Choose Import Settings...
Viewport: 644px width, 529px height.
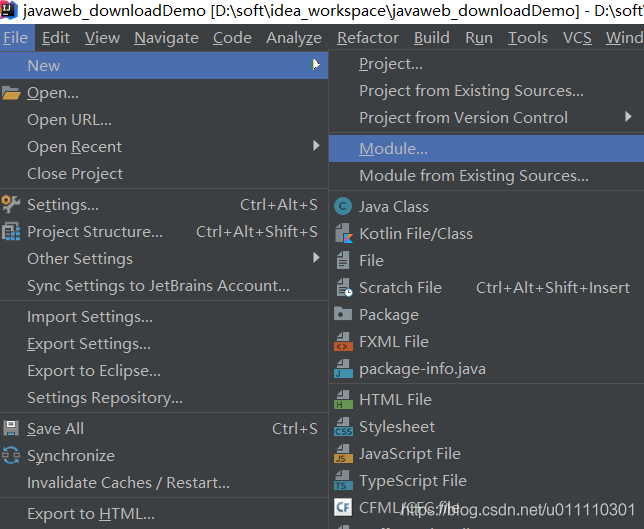tap(164, 317)
